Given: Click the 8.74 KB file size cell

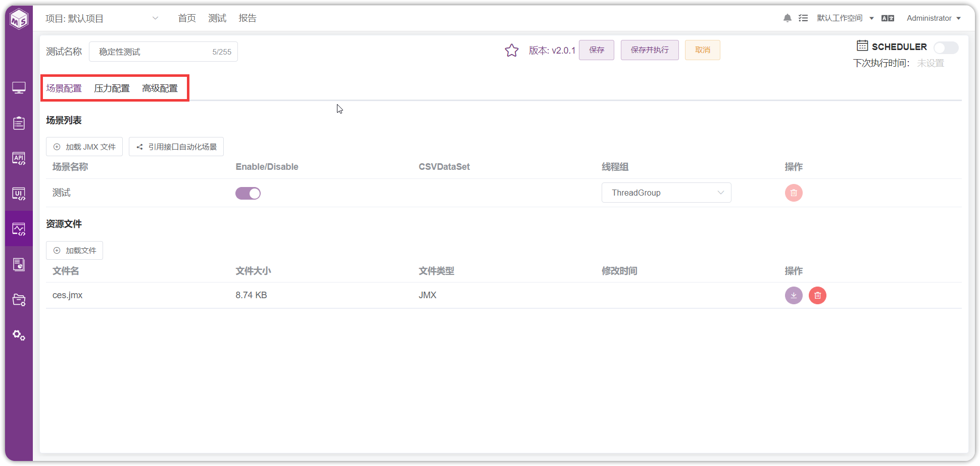Looking at the screenshot, I should (251, 295).
